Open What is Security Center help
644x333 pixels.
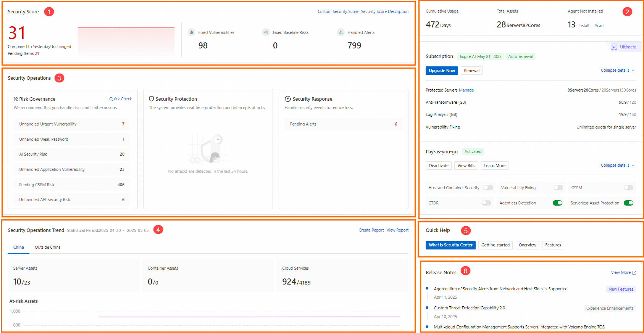[450, 245]
